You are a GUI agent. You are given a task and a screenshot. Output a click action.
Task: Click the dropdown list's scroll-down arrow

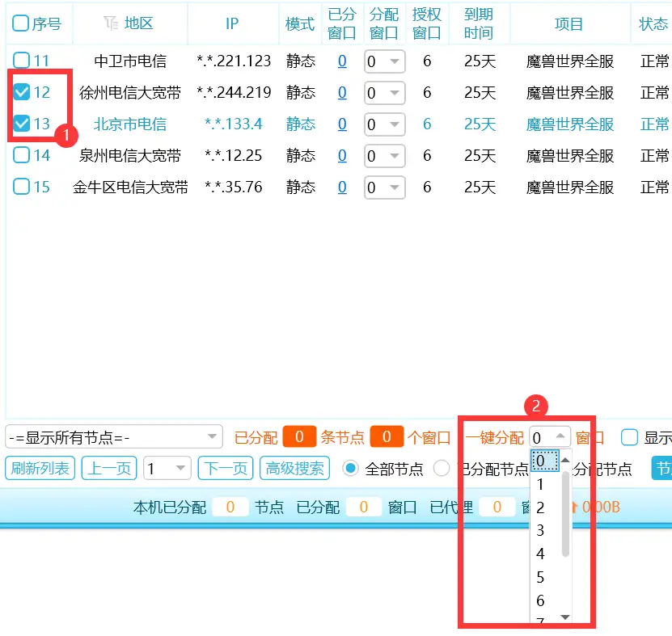pos(565,617)
